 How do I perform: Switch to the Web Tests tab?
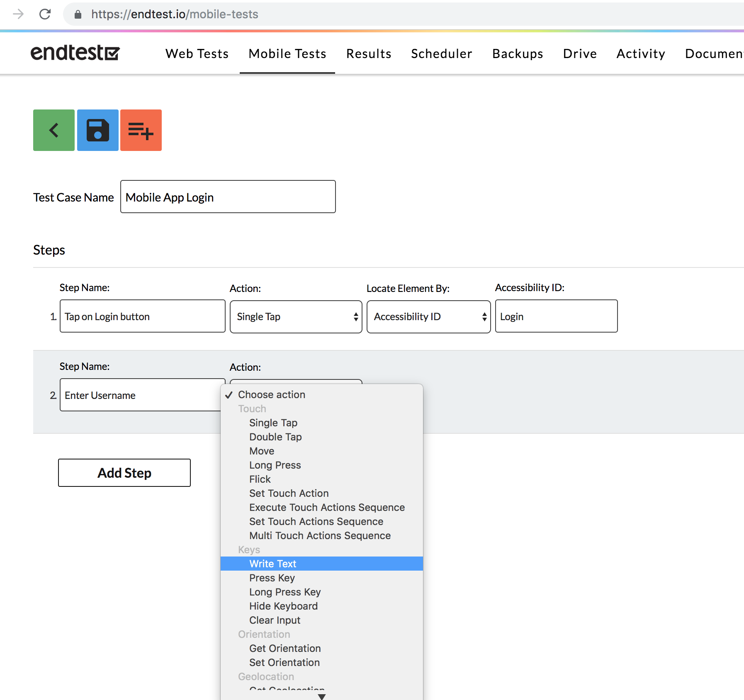(x=197, y=53)
